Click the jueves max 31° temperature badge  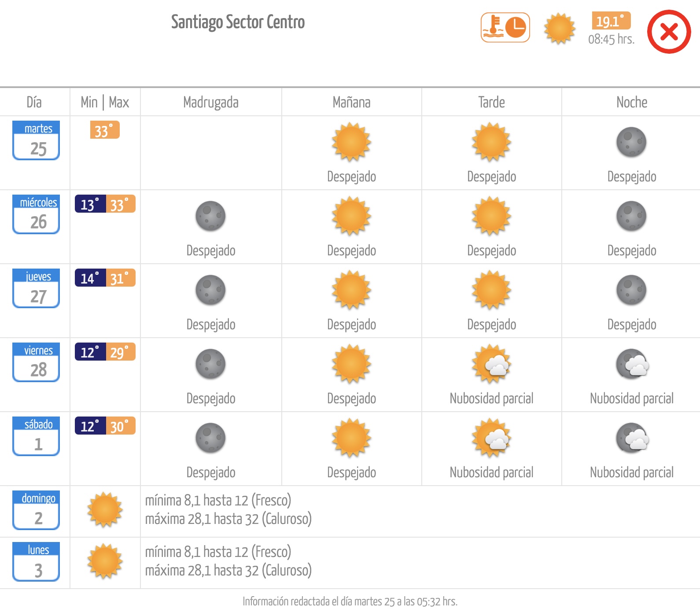tap(121, 278)
